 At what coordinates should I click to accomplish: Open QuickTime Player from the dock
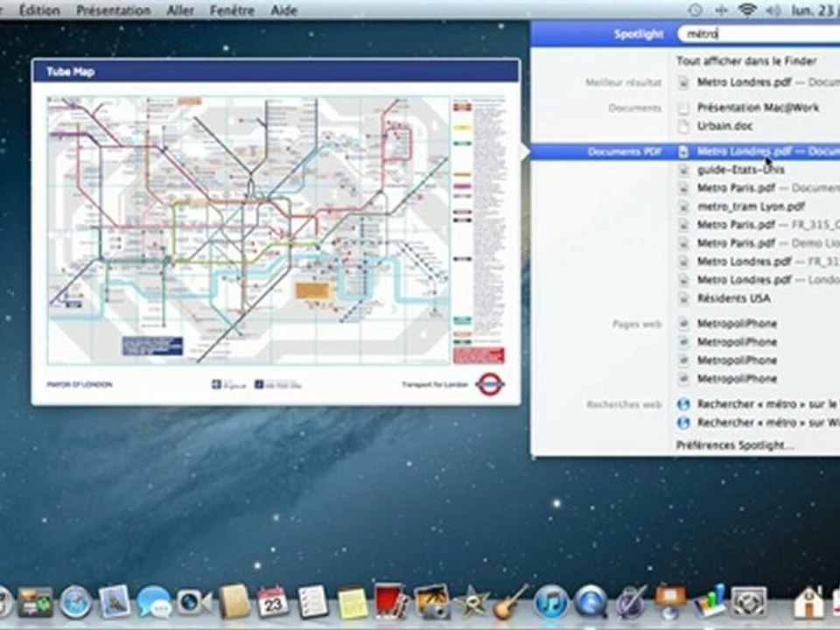[591, 602]
